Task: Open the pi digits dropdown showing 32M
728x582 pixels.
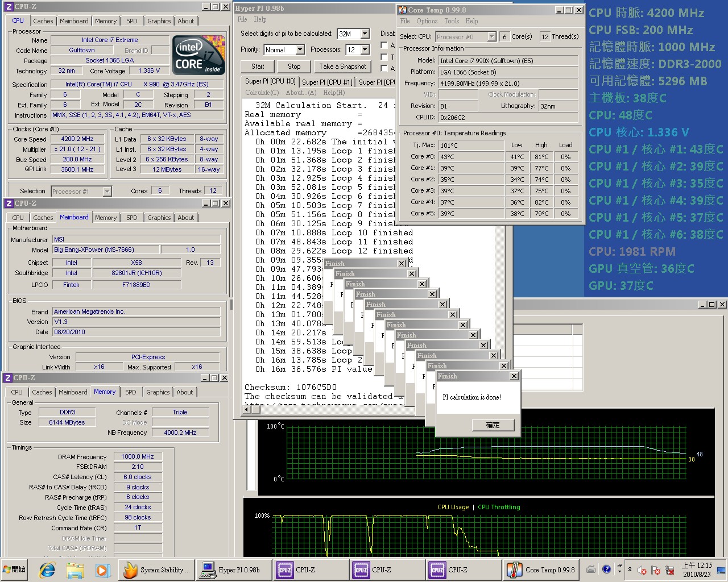Action: pos(365,34)
